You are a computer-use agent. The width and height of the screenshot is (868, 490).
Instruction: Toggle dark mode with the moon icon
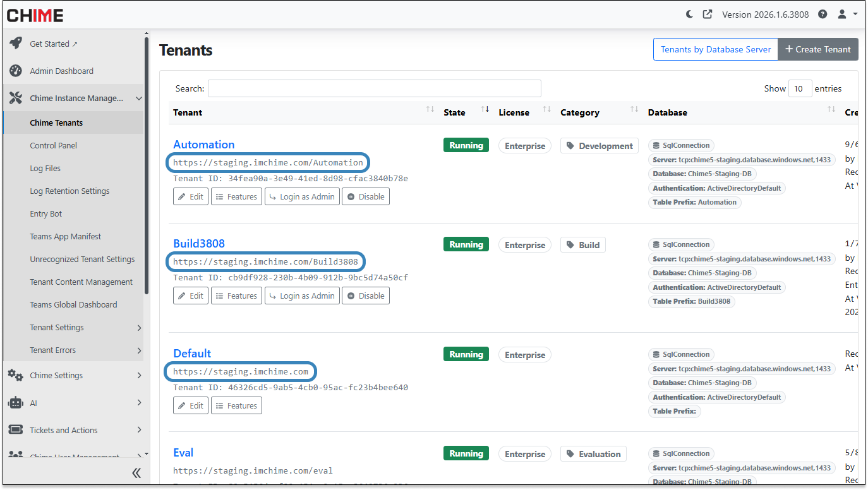689,13
